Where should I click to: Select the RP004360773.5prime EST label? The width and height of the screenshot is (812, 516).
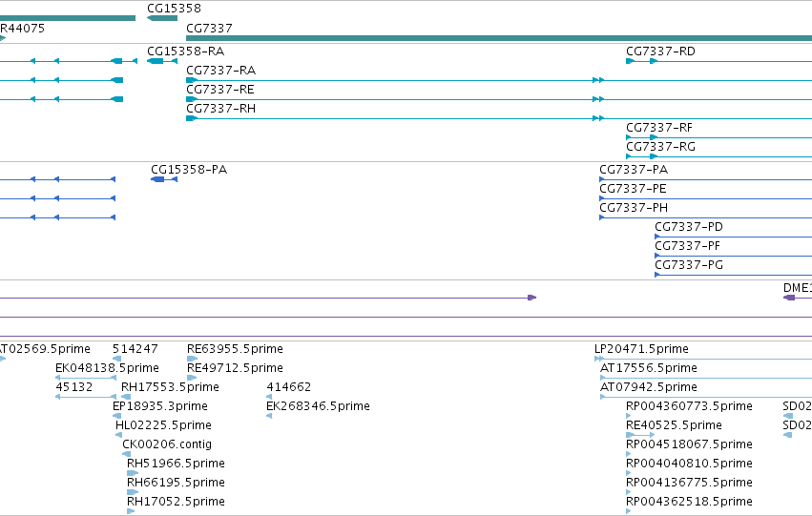[x=689, y=407]
